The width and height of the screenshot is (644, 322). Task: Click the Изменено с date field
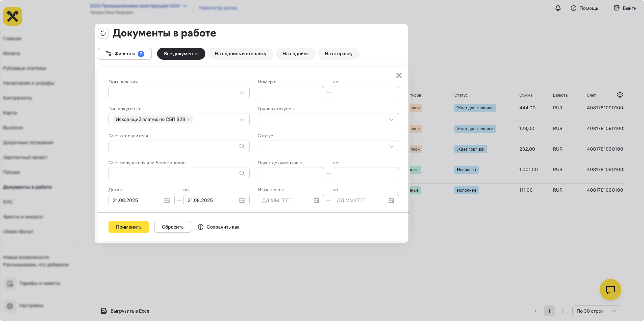pyautogui.click(x=291, y=199)
